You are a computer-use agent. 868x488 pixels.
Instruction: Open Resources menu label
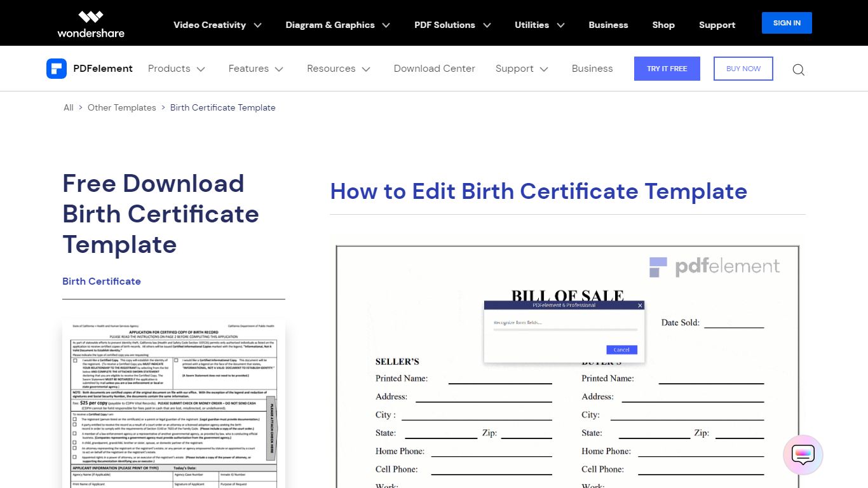click(331, 69)
